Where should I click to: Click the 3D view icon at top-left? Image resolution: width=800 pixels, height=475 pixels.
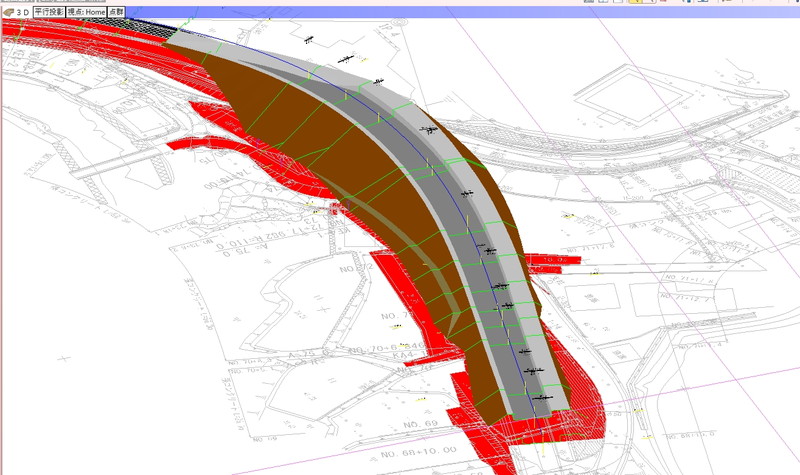(x=8, y=13)
